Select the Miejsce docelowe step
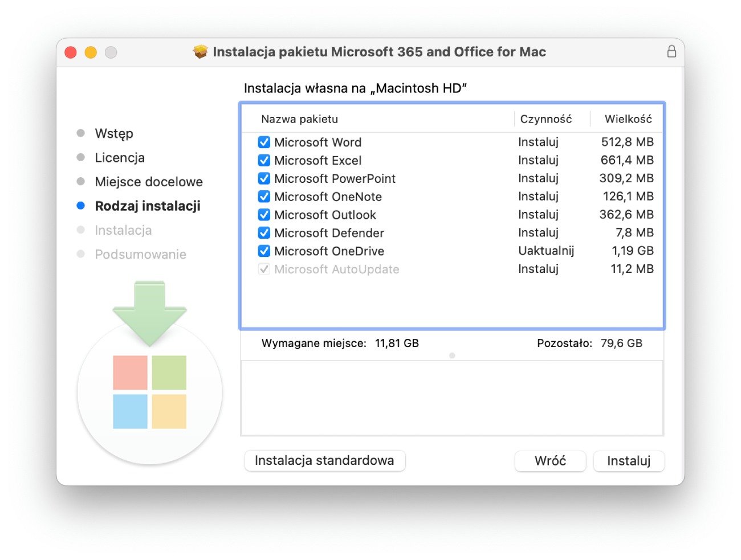Image resolution: width=741 pixels, height=560 pixels. coord(149,182)
